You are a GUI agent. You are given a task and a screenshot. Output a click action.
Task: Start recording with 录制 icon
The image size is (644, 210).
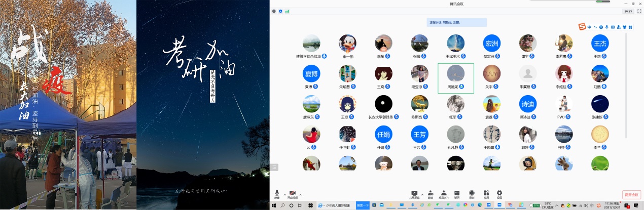(x=472, y=194)
